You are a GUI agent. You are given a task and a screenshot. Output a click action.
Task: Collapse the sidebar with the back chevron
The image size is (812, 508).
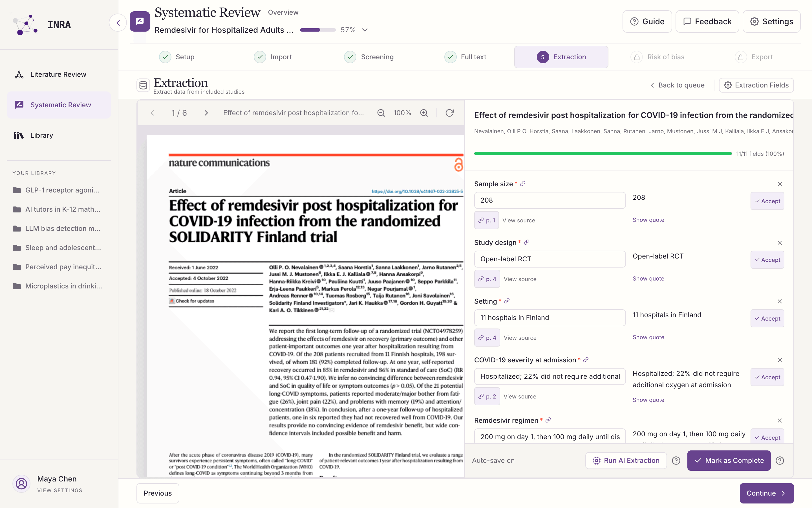point(118,23)
